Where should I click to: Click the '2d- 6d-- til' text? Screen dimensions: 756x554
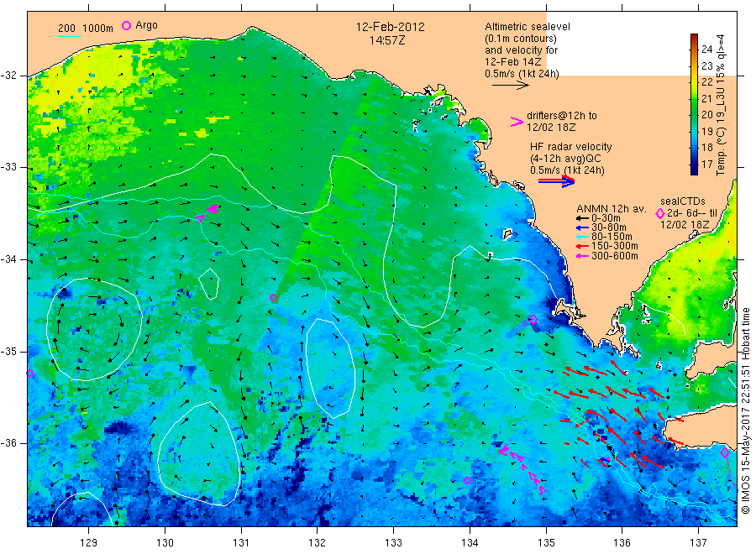[692, 213]
